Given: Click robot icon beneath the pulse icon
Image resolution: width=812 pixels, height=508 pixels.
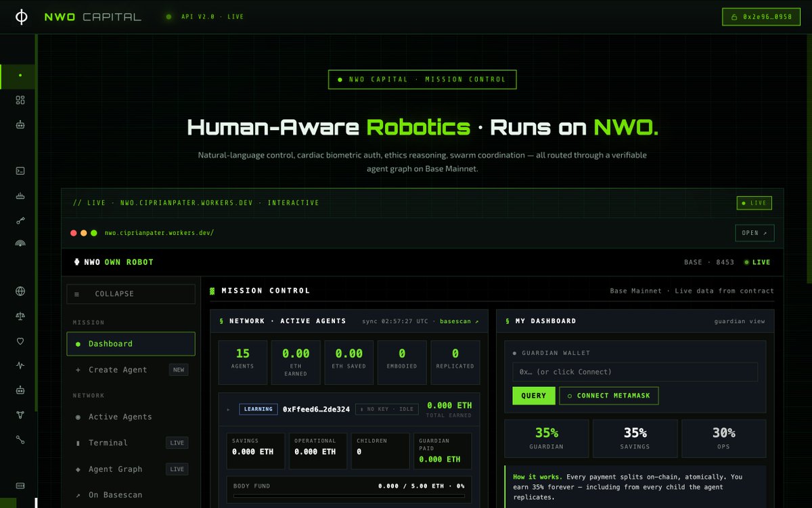Looking at the screenshot, I should 20,390.
